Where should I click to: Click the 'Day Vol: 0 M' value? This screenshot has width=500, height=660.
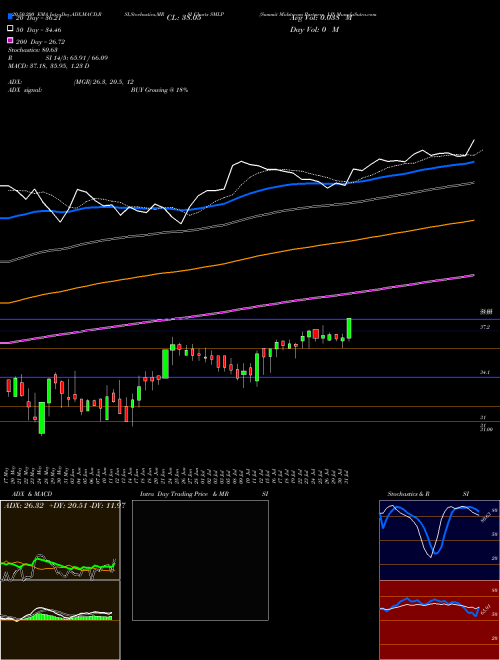pyautogui.click(x=314, y=30)
